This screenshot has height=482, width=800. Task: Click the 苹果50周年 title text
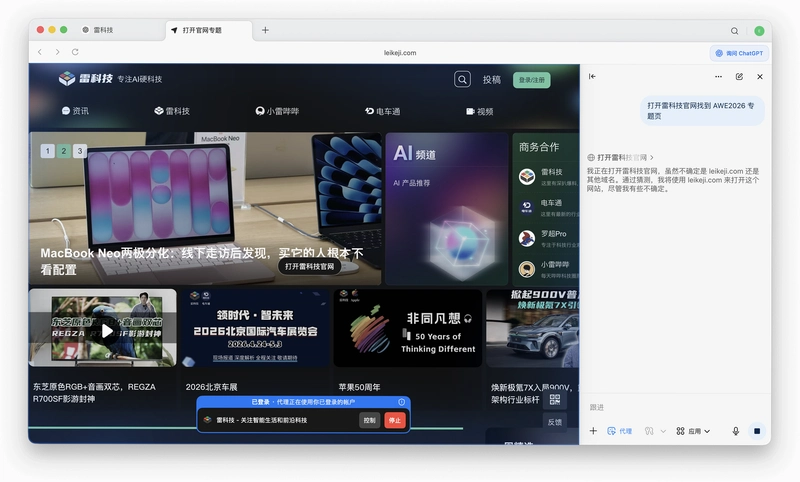coord(359,387)
